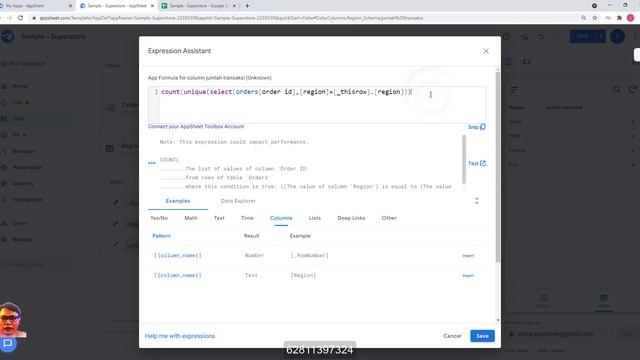Click the Number result cell

(x=254, y=256)
